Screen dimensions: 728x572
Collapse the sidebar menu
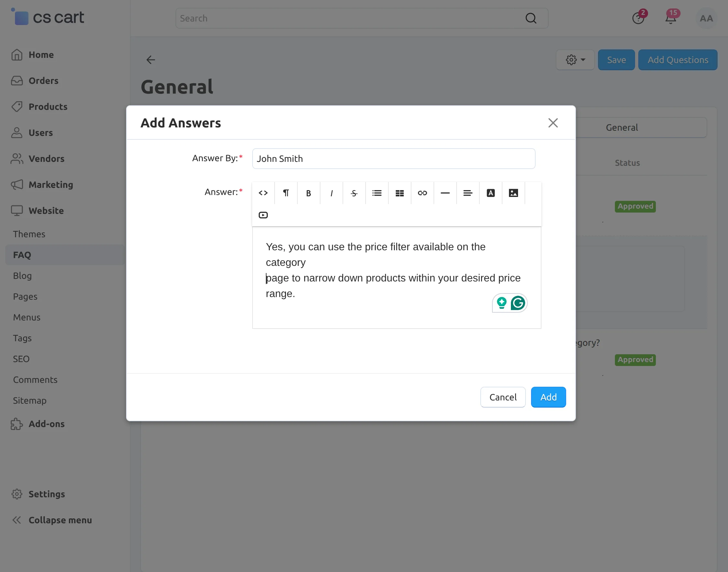pyautogui.click(x=52, y=520)
